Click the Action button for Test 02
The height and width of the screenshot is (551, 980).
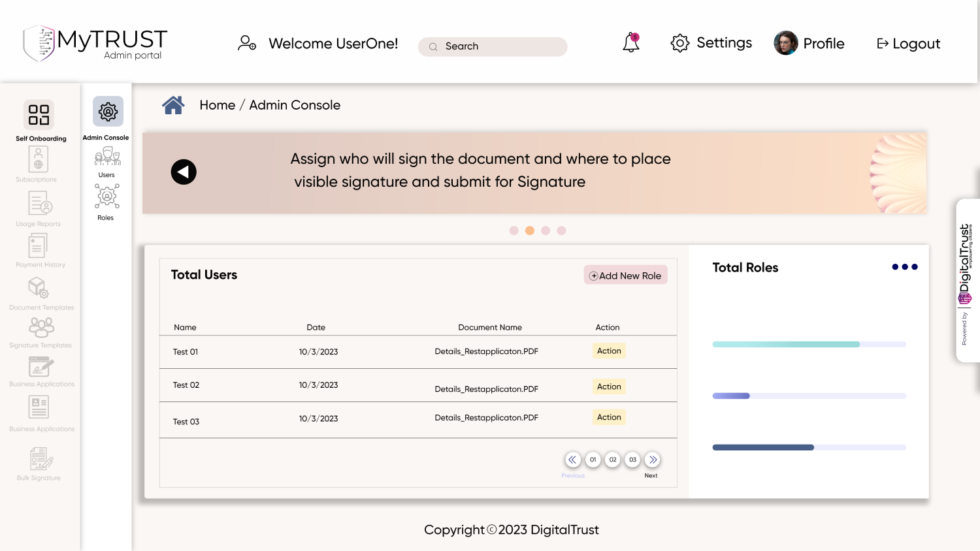[609, 386]
